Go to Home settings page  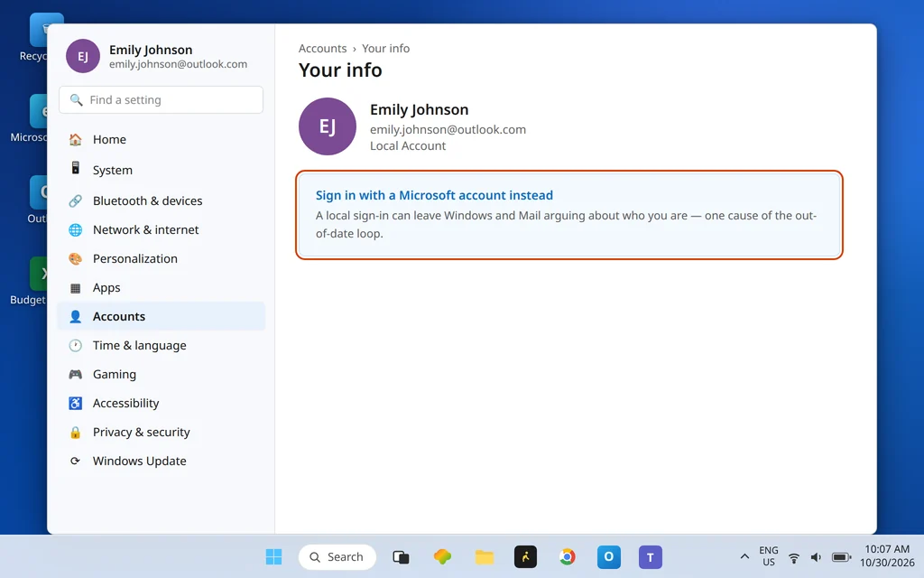[x=161, y=140]
